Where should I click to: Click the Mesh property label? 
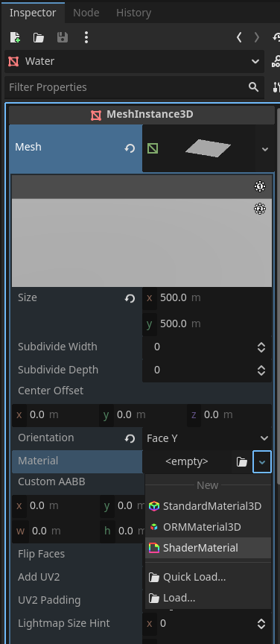[28, 147]
